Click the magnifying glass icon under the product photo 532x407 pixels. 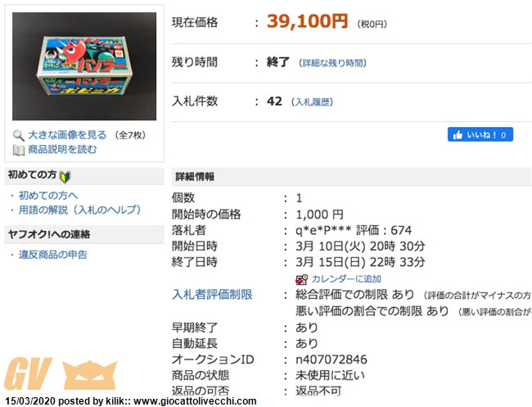click(18, 135)
